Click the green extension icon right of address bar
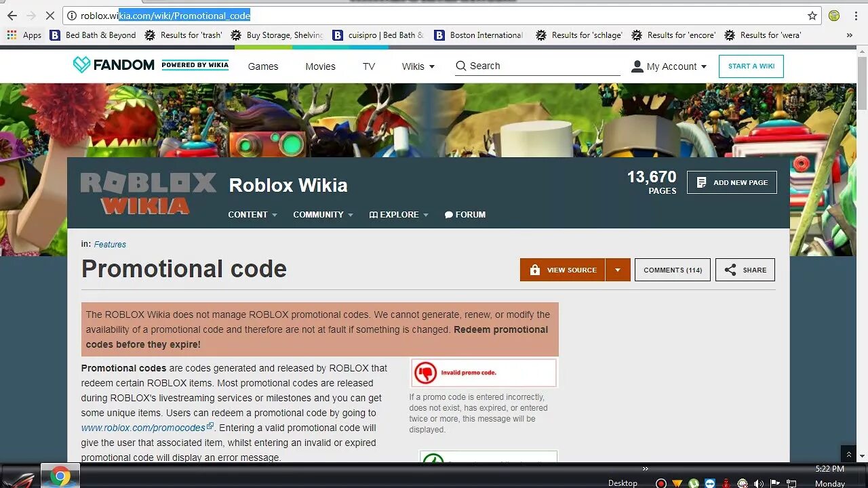868x488 pixels. click(x=834, y=16)
